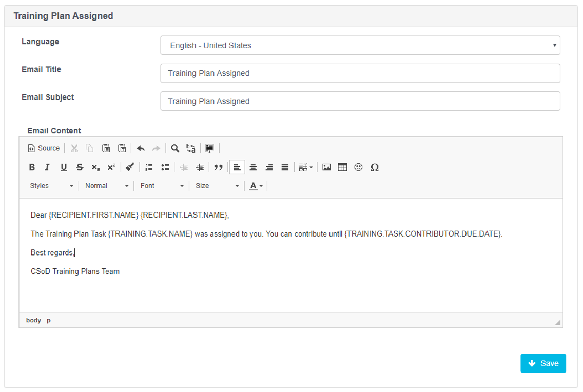Insert a smiley emoticon
583x392 pixels.
coord(358,167)
